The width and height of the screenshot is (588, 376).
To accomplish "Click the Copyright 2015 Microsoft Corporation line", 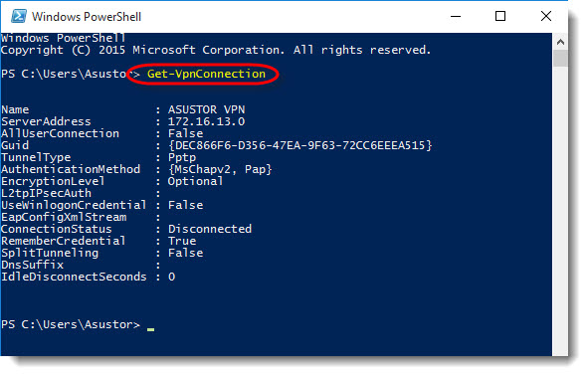I will (216, 50).
